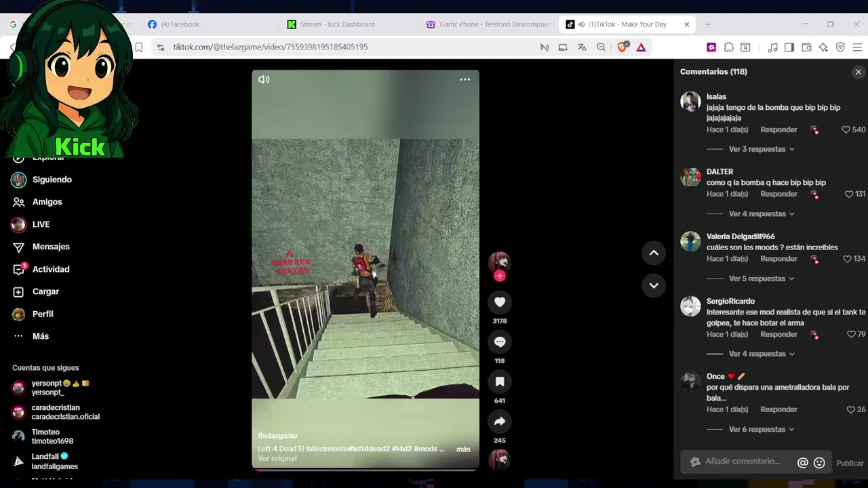The height and width of the screenshot is (488, 868).
Task: Close the Comentarios panel
Action: (x=858, y=72)
